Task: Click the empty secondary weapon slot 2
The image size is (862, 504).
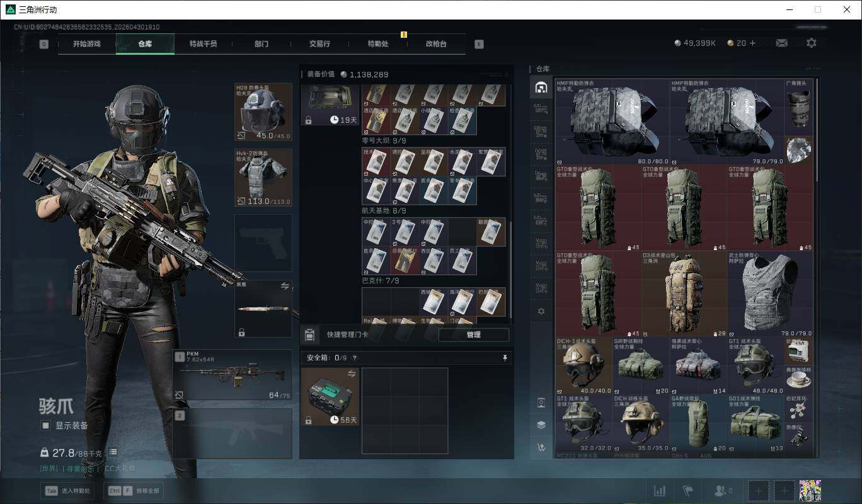Action: click(233, 433)
